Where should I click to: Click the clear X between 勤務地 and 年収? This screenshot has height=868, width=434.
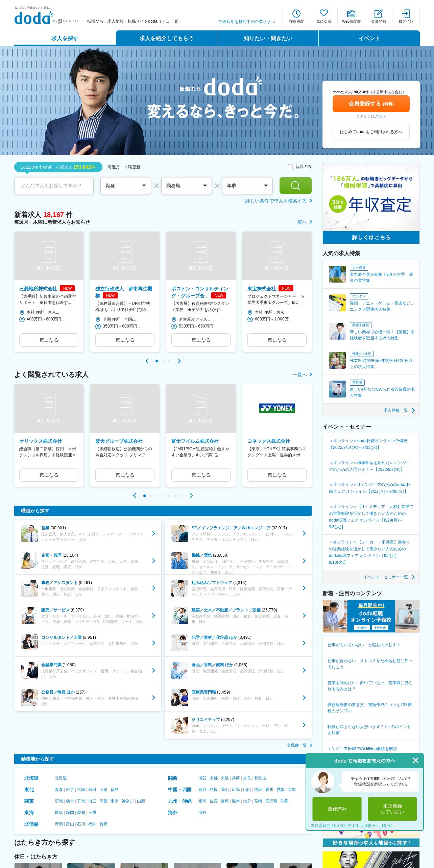coord(217,186)
